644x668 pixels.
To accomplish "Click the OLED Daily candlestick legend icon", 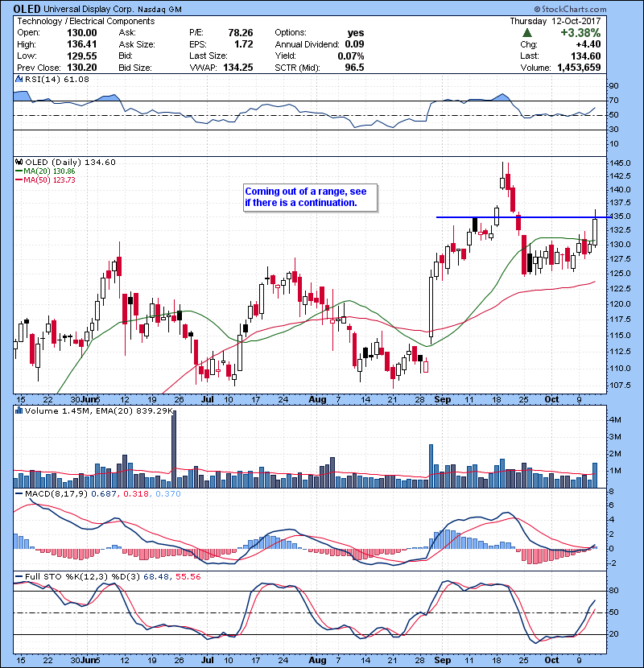I will point(19,162).
